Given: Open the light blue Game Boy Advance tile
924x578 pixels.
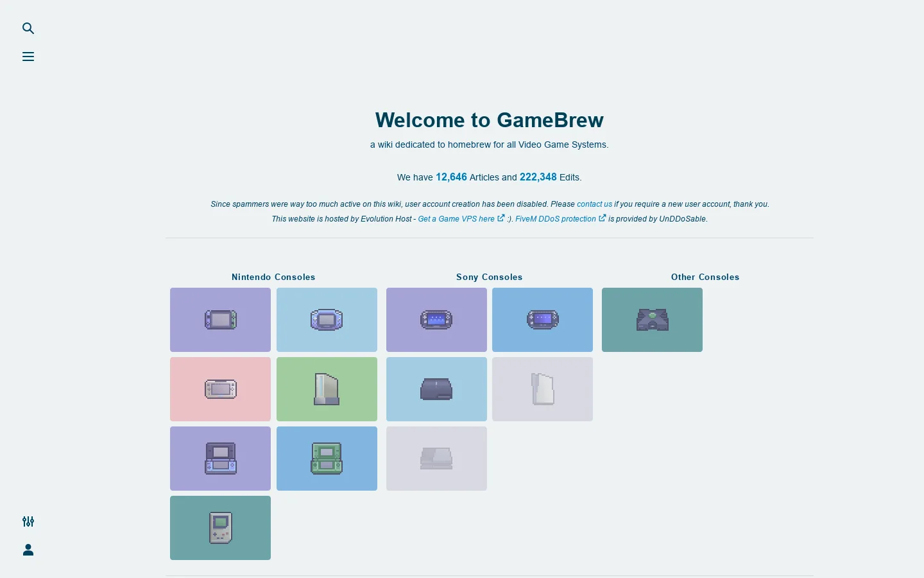Looking at the screenshot, I should click(327, 320).
